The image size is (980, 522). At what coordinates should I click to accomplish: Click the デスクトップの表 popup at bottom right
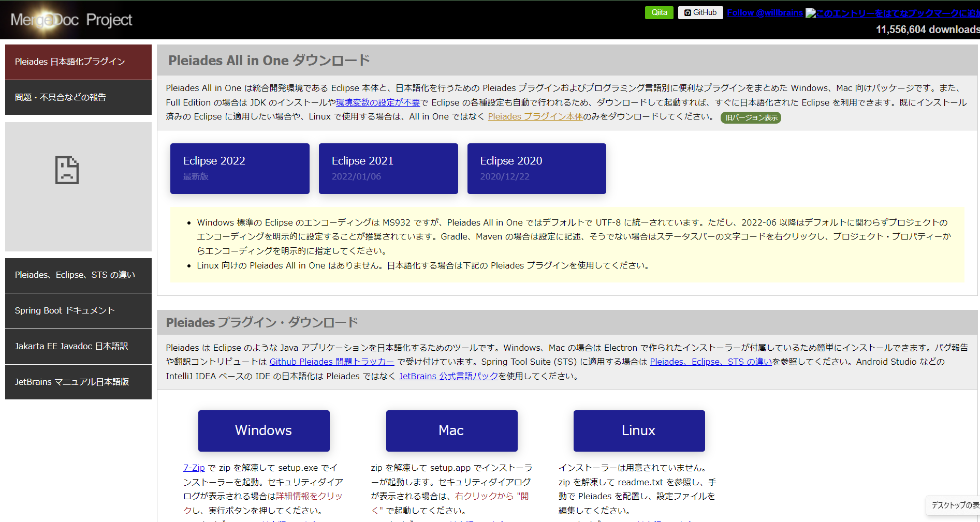tap(954, 505)
